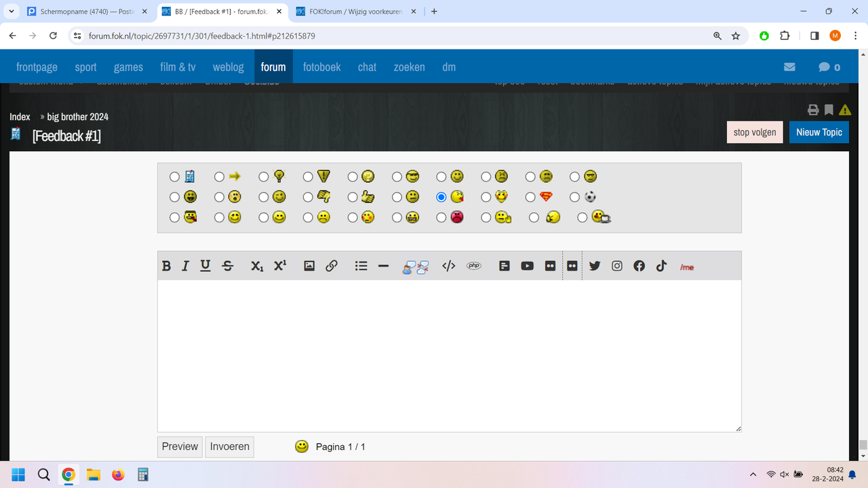Image resolution: width=868 pixels, height=488 pixels.
Task: Select the thumbs-up smiley radio button
Action: coord(352,197)
